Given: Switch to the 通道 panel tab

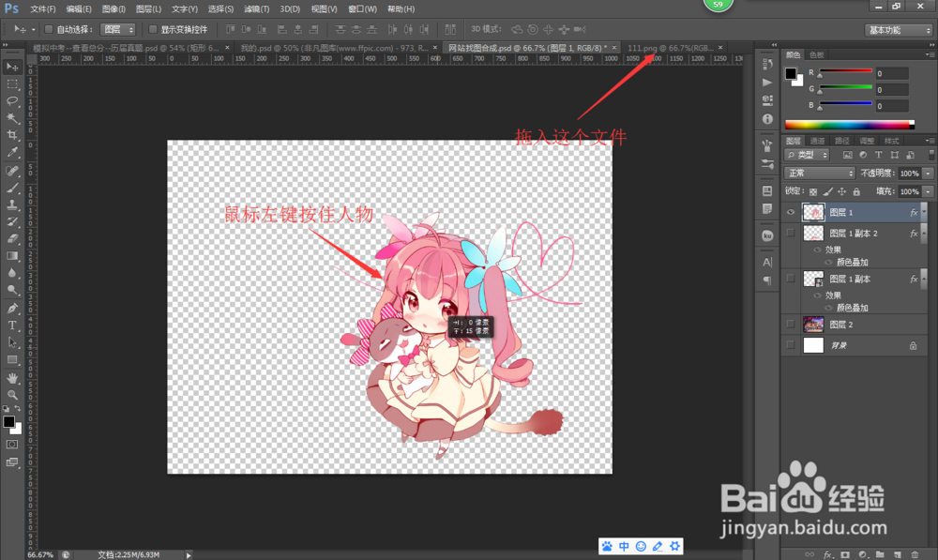Looking at the screenshot, I should (817, 141).
